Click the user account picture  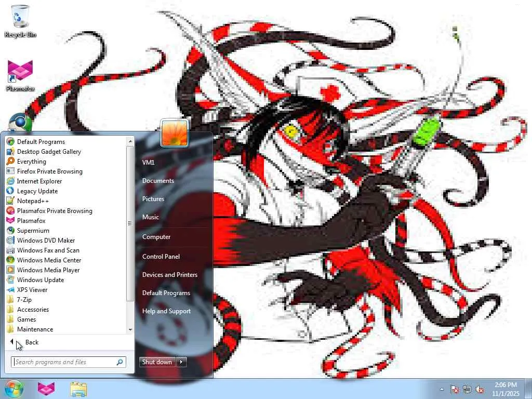[x=174, y=133]
